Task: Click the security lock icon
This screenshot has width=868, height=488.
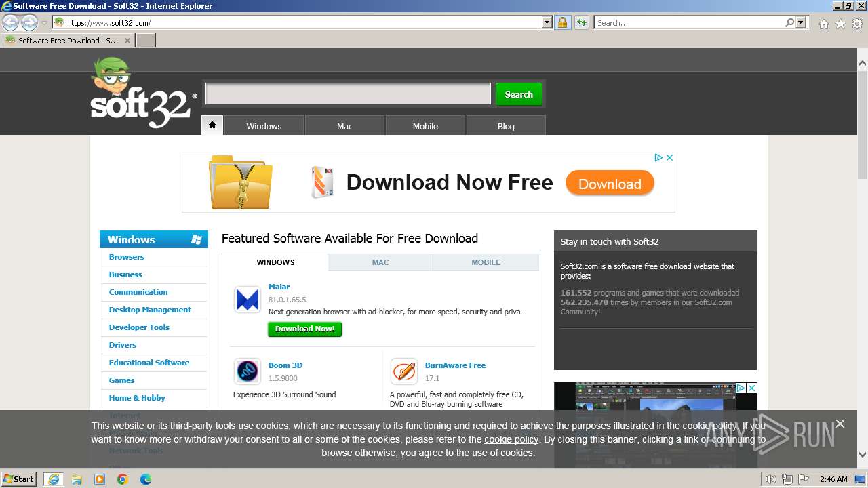Action: click(562, 22)
